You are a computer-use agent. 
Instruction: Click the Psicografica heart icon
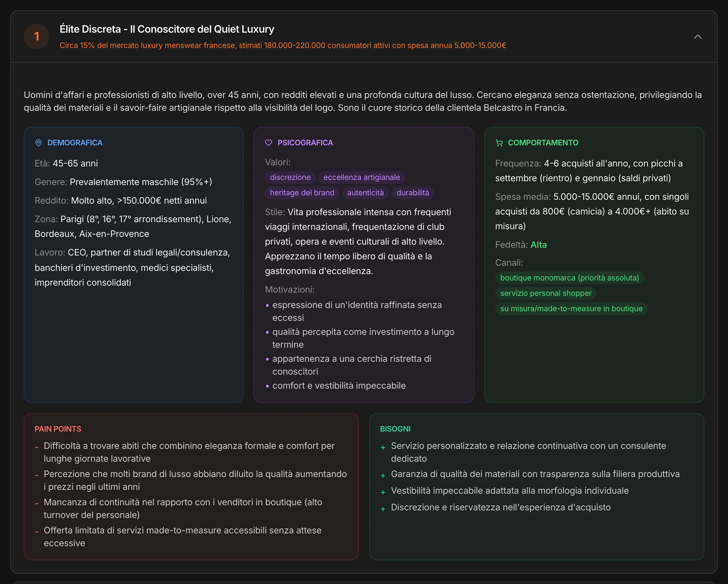pos(269,143)
